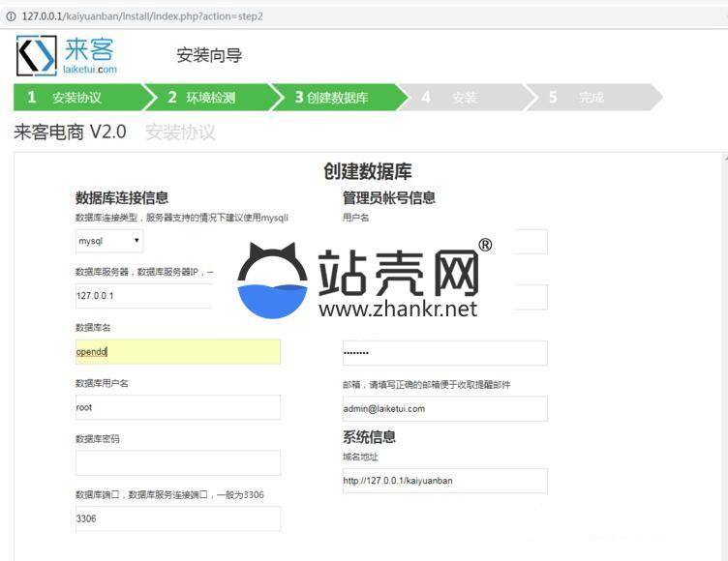The height and width of the screenshot is (561, 728).
Task: Focus the database server field with 127.0.0.1
Action: (145, 296)
